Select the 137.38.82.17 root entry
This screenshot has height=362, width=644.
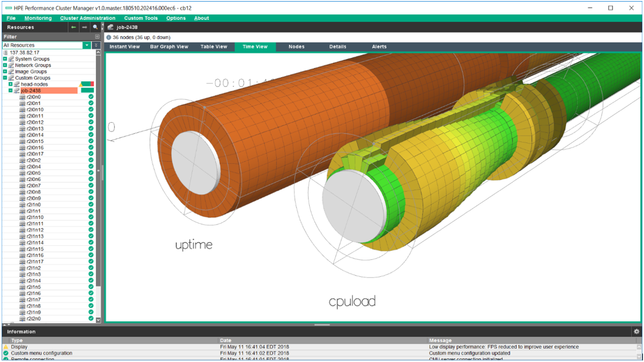click(25, 52)
